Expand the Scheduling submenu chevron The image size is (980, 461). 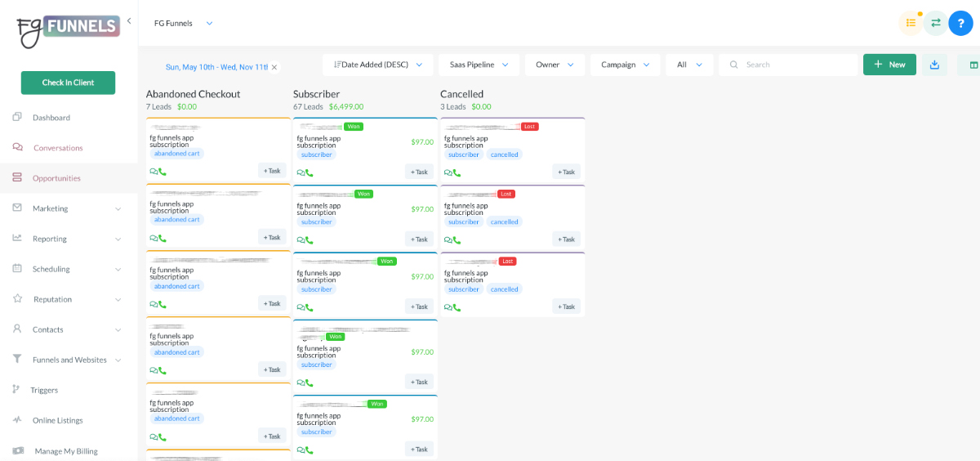pyautogui.click(x=118, y=269)
